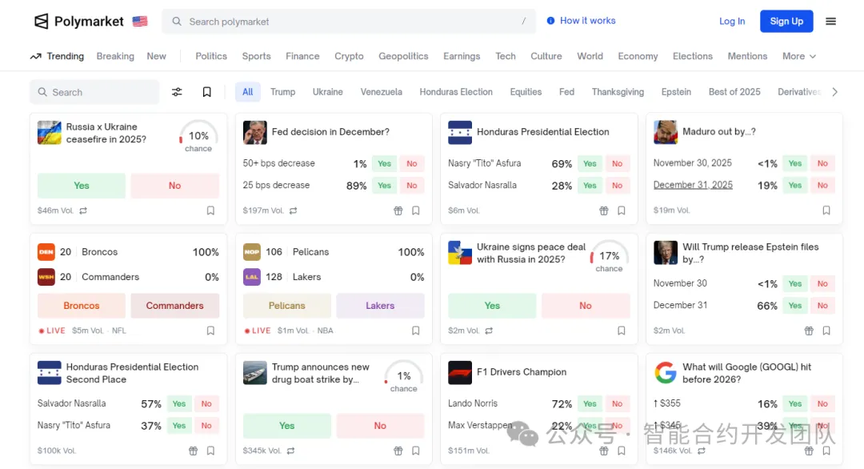The height and width of the screenshot is (469, 864).
Task: Open the December 31, 2025 Maduro link
Action: [693, 185]
